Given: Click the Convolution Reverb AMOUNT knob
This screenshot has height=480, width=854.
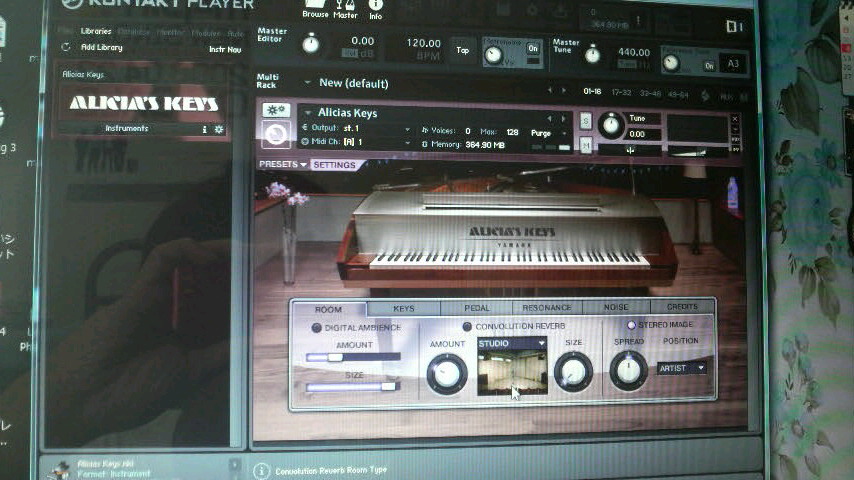Looking at the screenshot, I should [447, 374].
